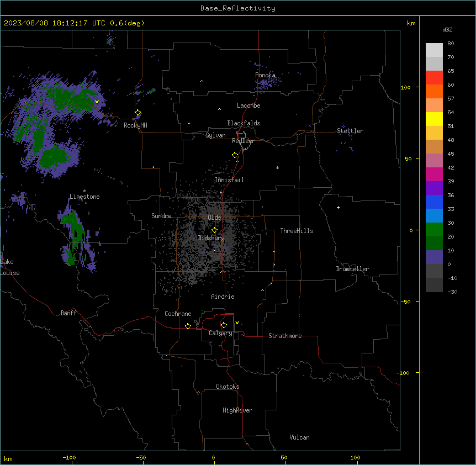The width and height of the screenshot is (476, 465).
Task: Click the RockyMH label
Action: click(135, 125)
